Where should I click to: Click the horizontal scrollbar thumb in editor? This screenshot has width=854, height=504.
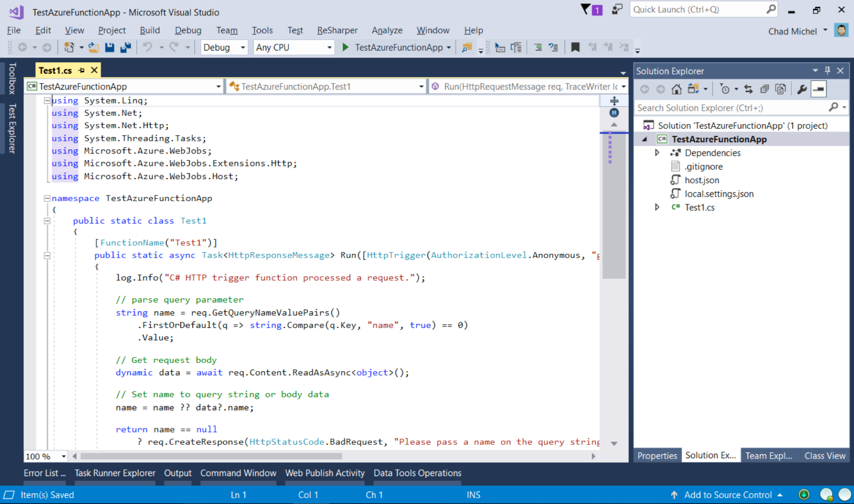coord(211,456)
